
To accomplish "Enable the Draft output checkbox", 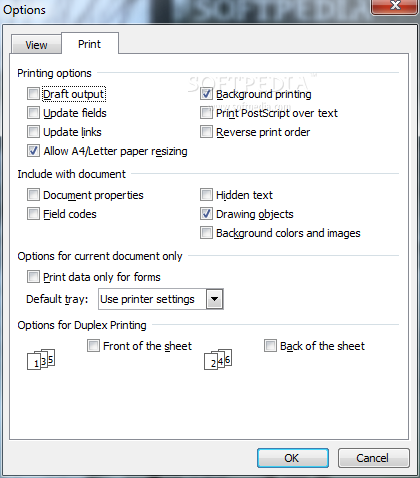I will point(33,94).
